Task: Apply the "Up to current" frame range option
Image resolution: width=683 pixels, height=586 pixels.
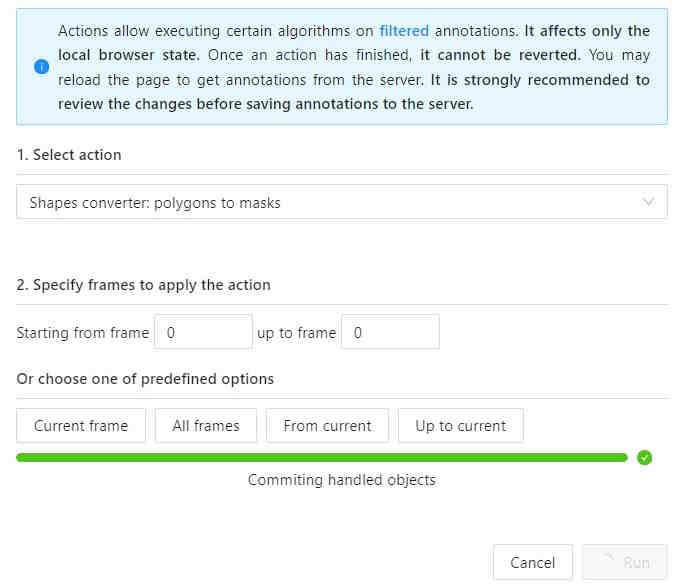Action: 460,426
